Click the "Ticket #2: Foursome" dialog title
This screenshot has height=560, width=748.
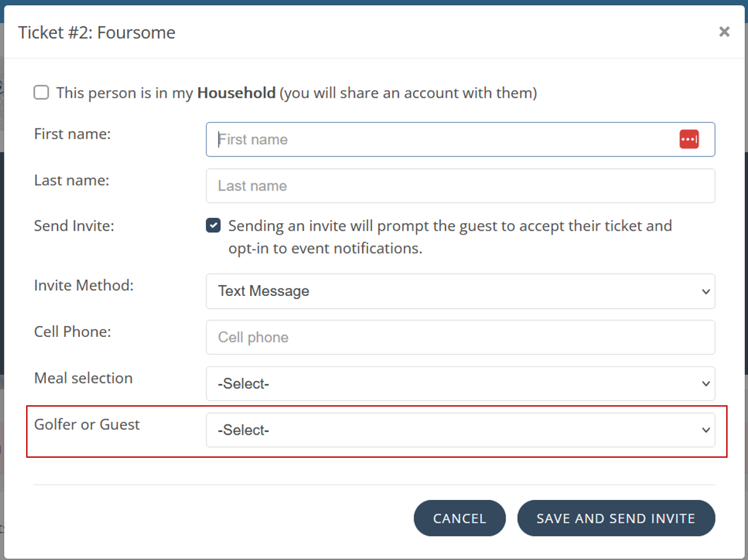click(x=97, y=33)
